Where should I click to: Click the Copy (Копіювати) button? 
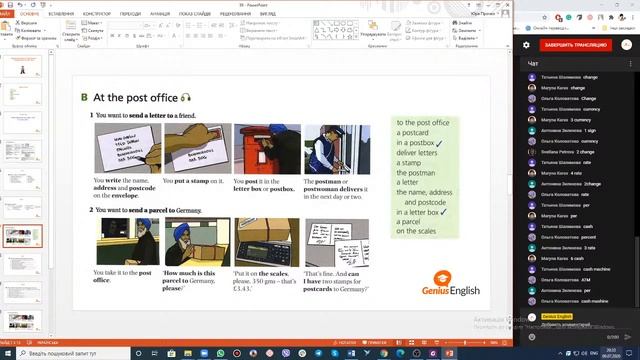(x=29, y=31)
